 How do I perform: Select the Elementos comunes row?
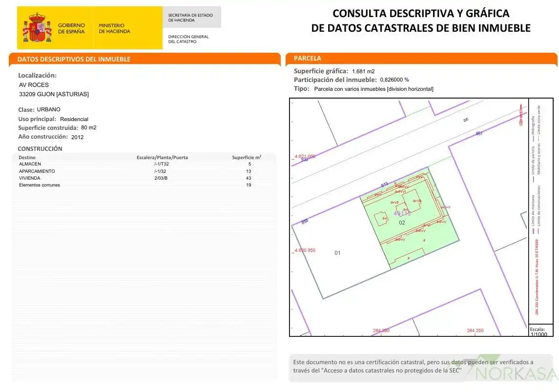(x=145, y=185)
